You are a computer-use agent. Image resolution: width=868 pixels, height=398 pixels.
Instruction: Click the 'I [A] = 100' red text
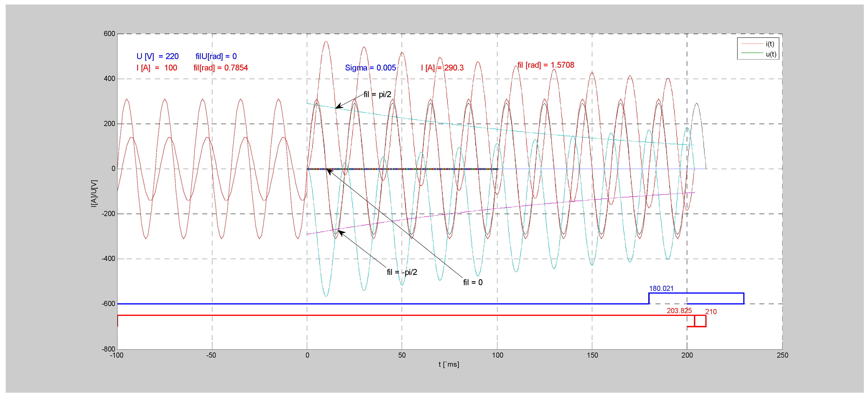click(157, 68)
